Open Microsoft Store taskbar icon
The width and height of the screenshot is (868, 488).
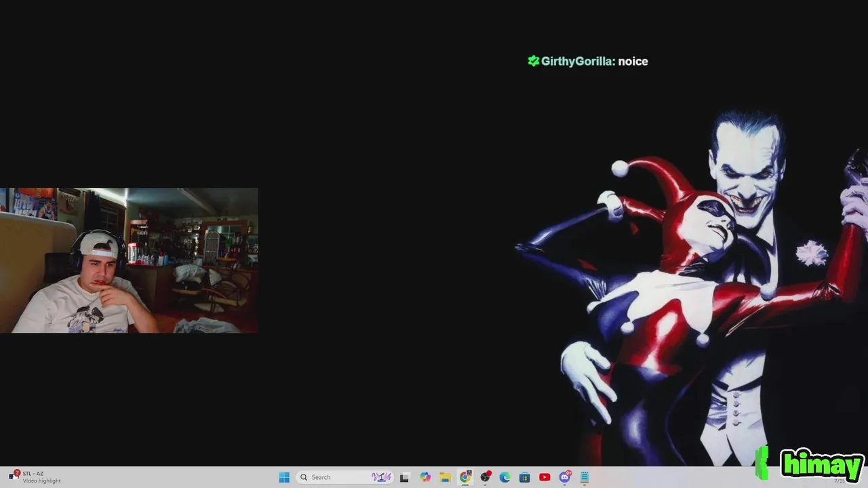[525, 477]
